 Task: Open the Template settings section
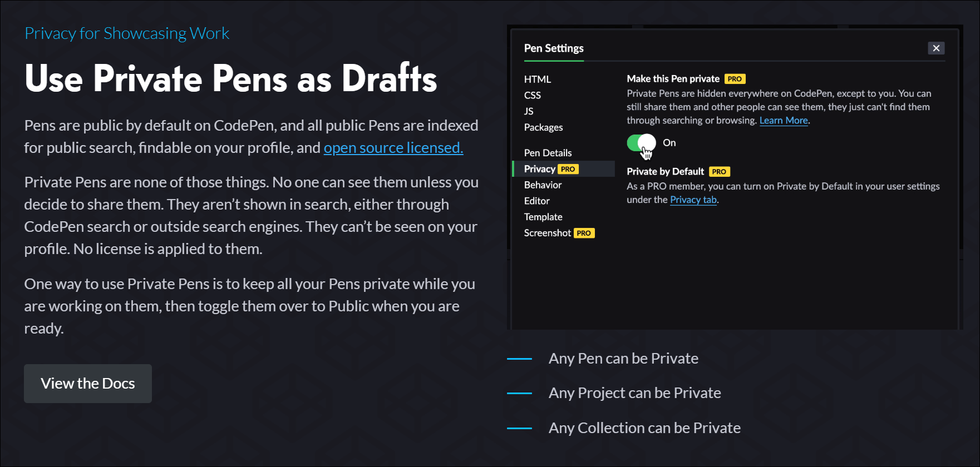pos(543,217)
